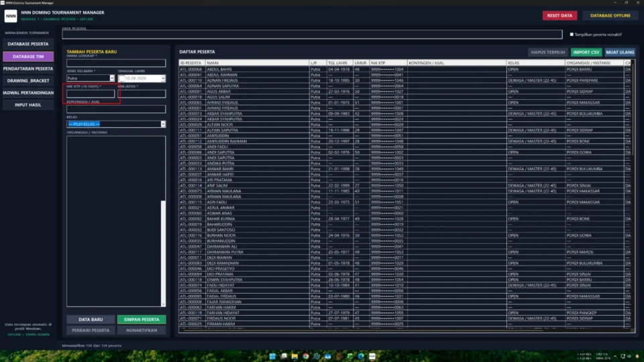The height and width of the screenshot is (362, 644).
Task: Open Jadwal Pertandingan section
Action: pyautogui.click(x=28, y=93)
